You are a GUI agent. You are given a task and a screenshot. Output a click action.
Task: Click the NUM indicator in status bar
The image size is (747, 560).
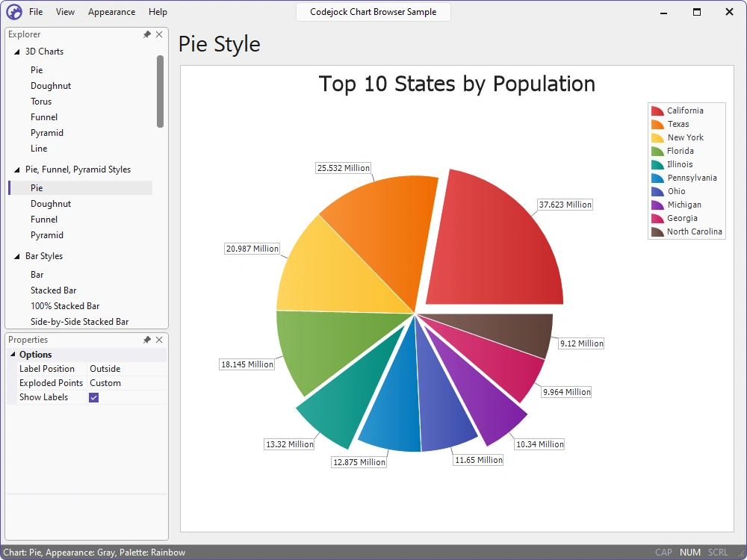[689, 553]
